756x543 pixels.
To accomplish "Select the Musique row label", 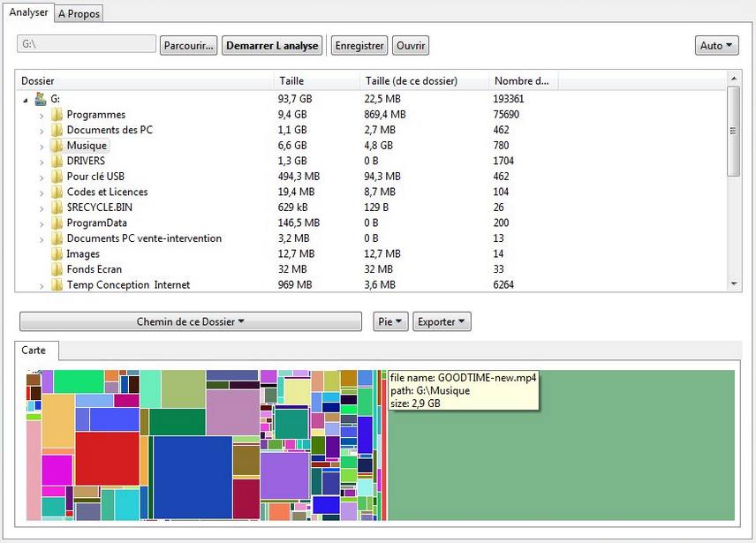I will point(87,146).
